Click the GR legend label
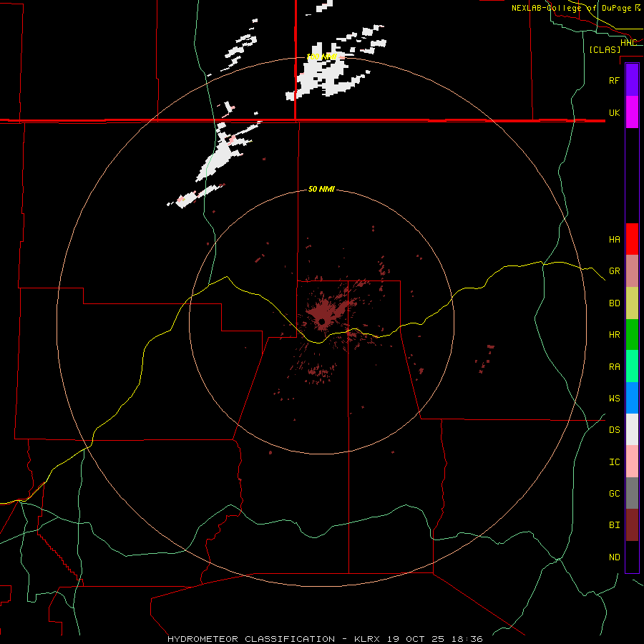This screenshot has width=644, height=644. [614, 271]
